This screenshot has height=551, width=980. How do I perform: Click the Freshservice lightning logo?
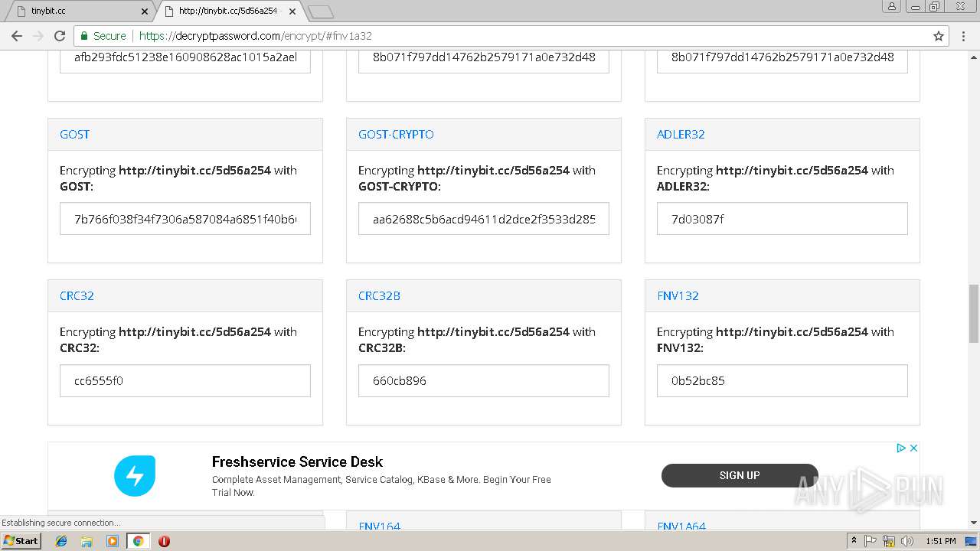point(135,476)
